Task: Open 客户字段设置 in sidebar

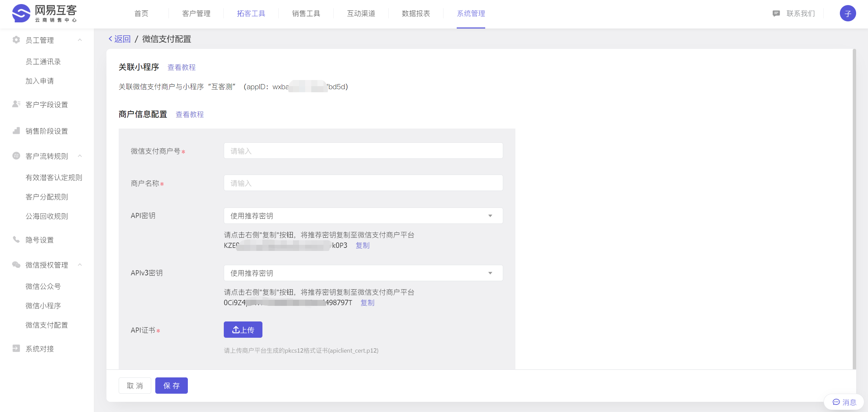Action: [47, 105]
